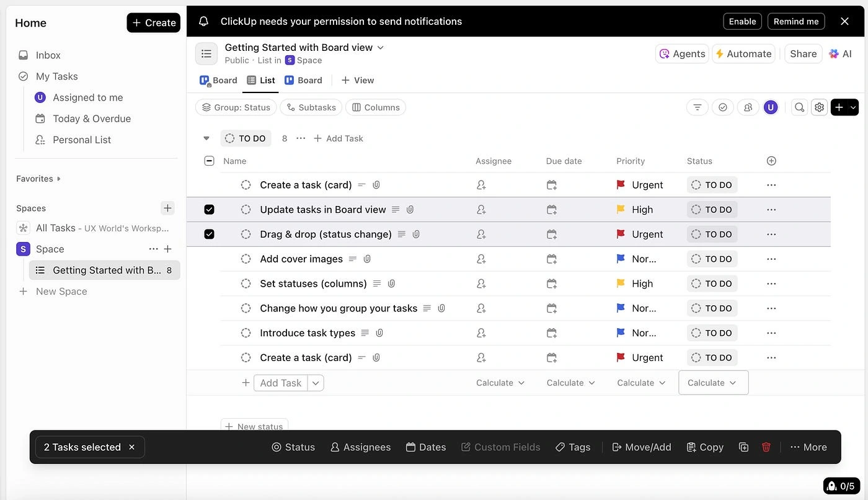Image resolution: width=868 pixels, height=500 pixels.
Task: Open description icon on Set statuses (columns) task
Action: [377, 283]
